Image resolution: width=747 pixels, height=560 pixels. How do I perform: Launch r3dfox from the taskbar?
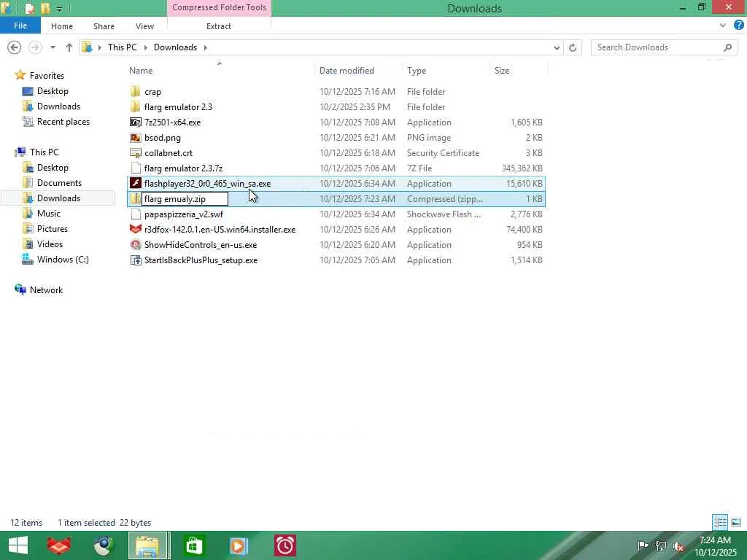(59, 545)
